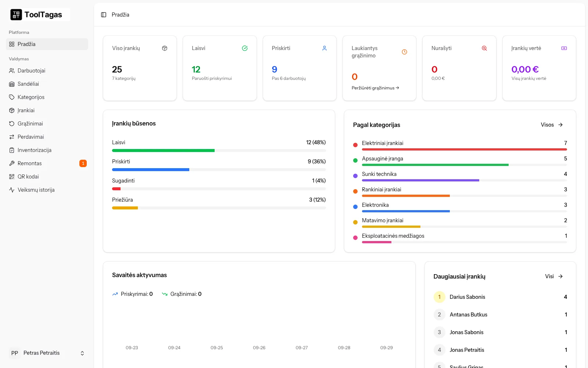Click the 09-26 chart date label
The height and width of the screenshot is (368, 588).
(x=259, y=348)
